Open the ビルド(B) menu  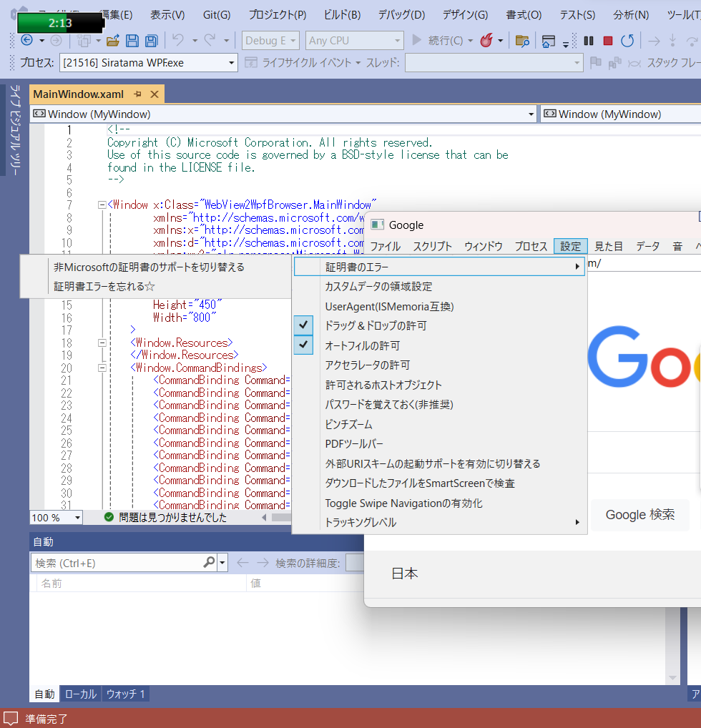click(x=343, y=15)
